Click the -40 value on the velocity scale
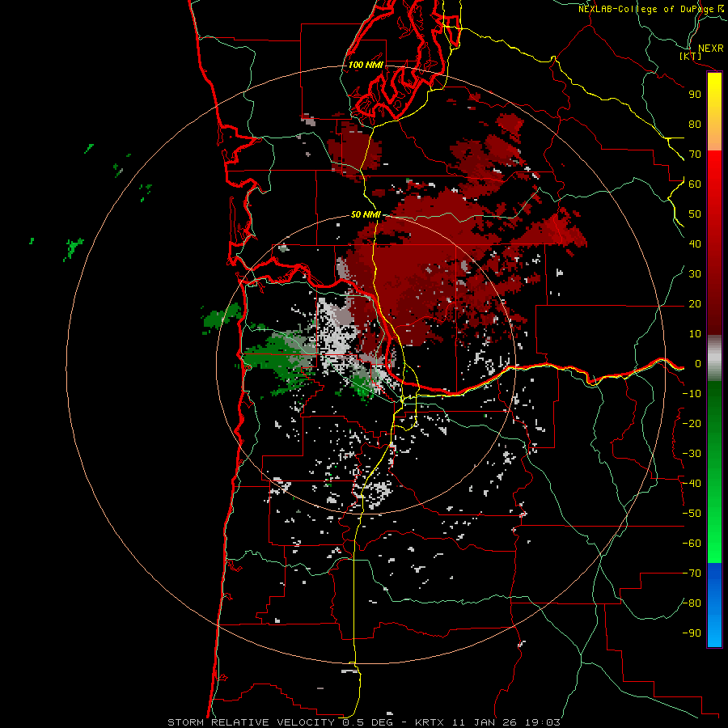 692,484
